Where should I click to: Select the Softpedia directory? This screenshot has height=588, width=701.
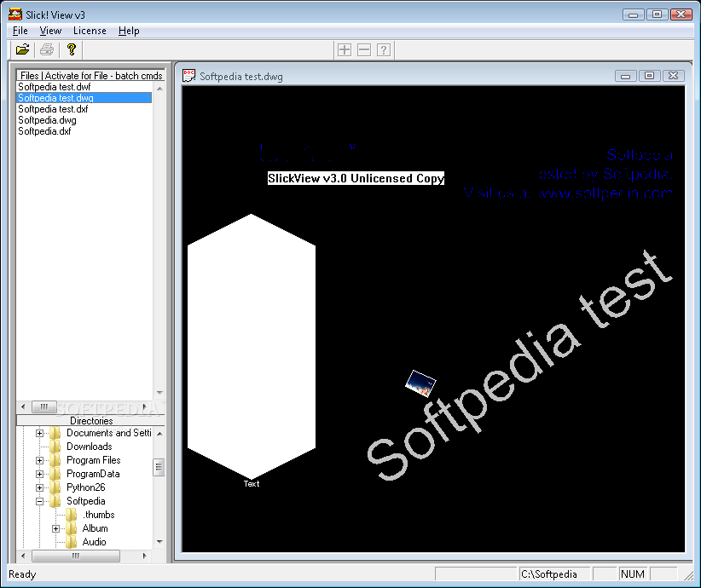coord(86,501)
